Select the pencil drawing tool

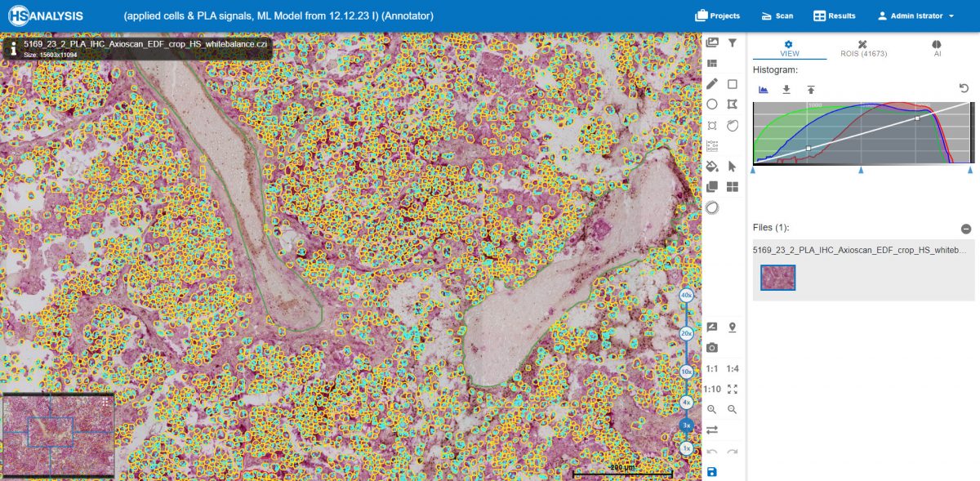712,83
